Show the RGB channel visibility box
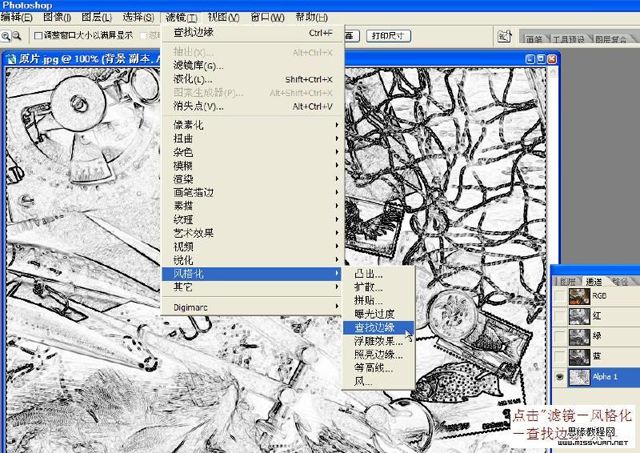The image size is (640, 453). click(560, 296)
